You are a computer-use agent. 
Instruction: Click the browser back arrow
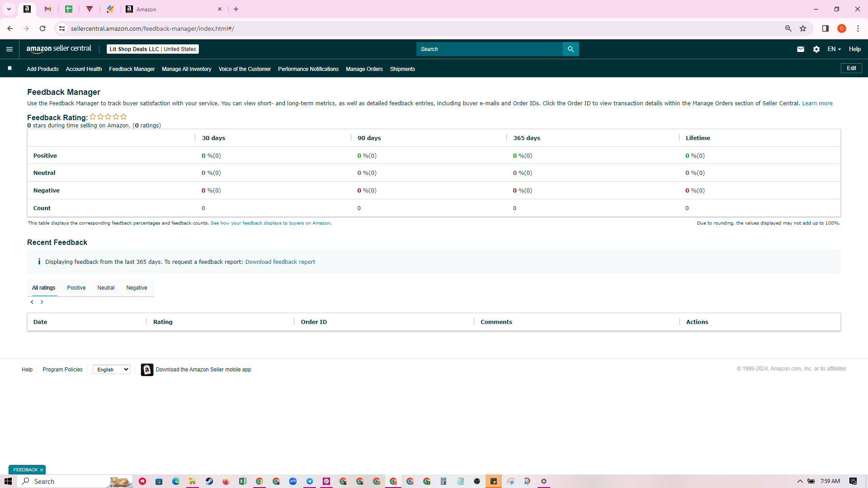[10, 28]
